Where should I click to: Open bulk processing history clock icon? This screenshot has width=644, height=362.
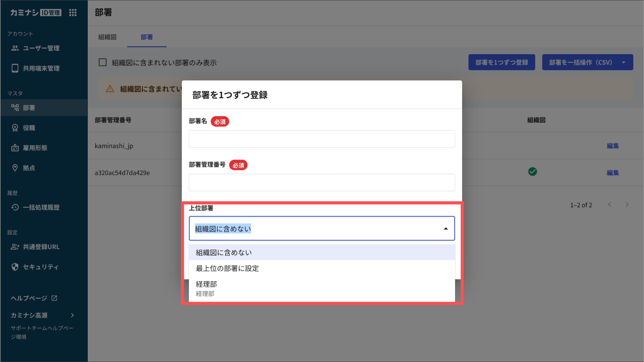[15, 207]
